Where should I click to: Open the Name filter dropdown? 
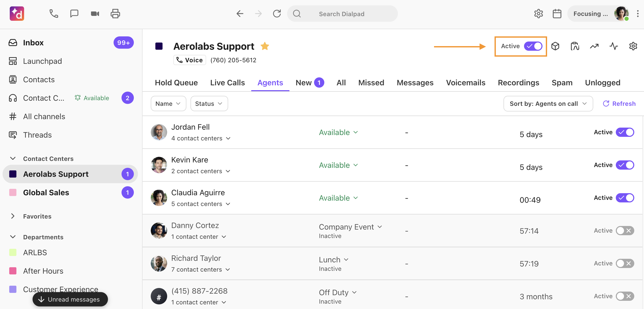(168, 104)
